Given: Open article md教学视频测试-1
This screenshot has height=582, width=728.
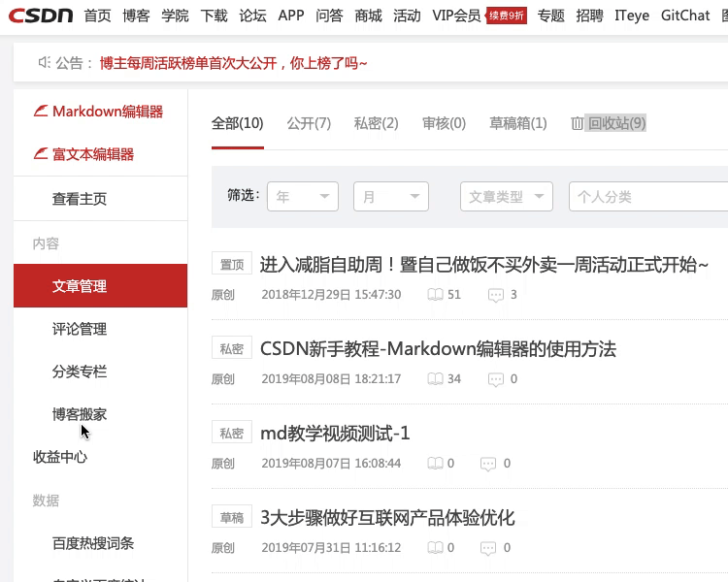Looking at the screenshot, I should point(335,434).
